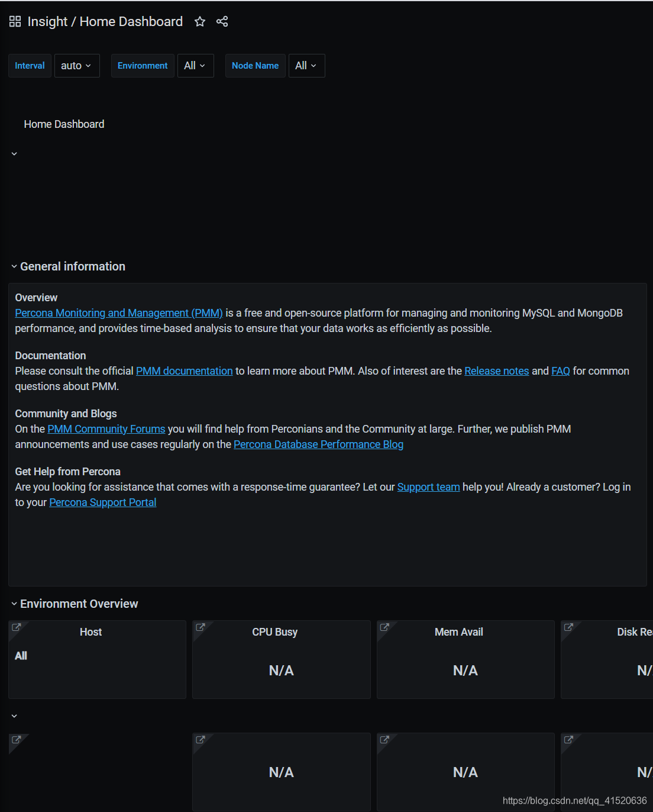Click the Support team link

[428, 487]
